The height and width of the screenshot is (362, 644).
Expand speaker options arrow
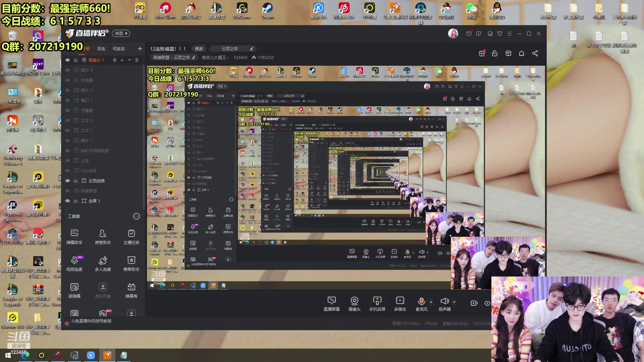tap(454, 302)
